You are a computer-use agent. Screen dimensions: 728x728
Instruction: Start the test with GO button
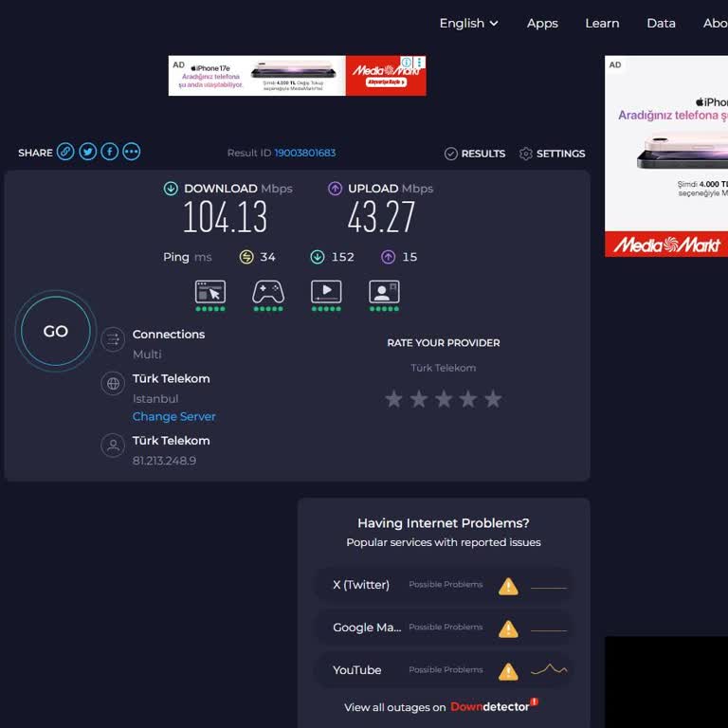tap(56, 331)
